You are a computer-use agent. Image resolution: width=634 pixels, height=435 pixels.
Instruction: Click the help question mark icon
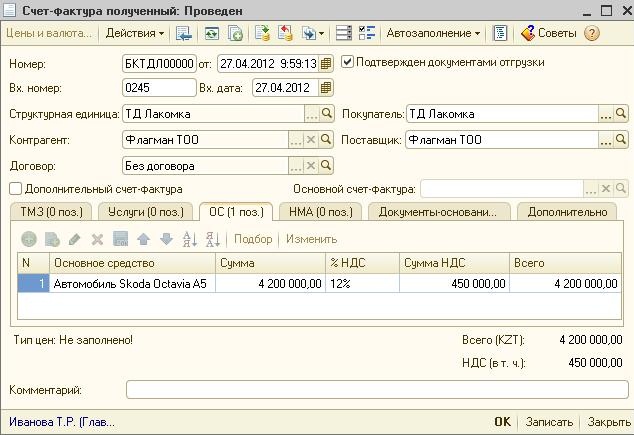pyautogui.click(x=592, y=33)
